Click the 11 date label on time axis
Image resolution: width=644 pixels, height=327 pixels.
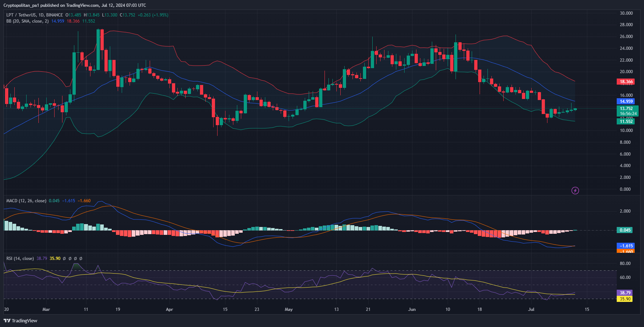tap(86, 309)
